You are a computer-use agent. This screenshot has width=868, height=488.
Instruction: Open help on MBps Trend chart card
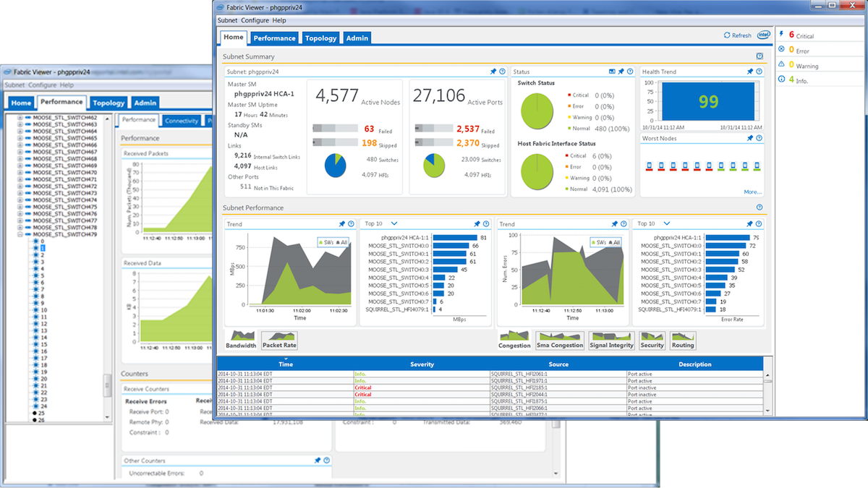[x=351, y=224]
